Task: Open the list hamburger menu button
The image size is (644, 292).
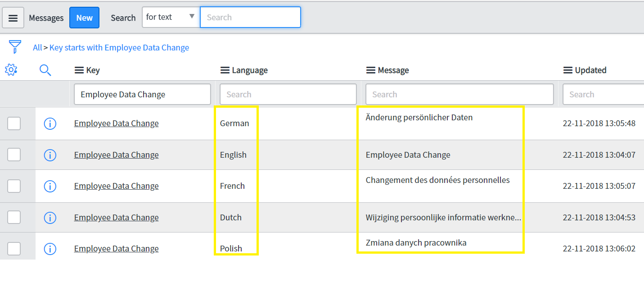Action: click(13, 18)
